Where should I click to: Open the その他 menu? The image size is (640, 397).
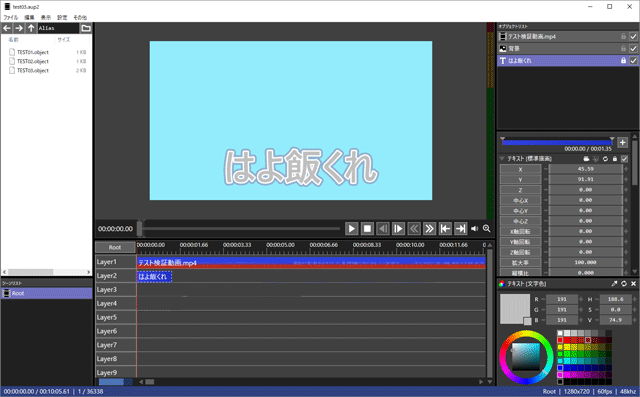click(x=80, y=18)
